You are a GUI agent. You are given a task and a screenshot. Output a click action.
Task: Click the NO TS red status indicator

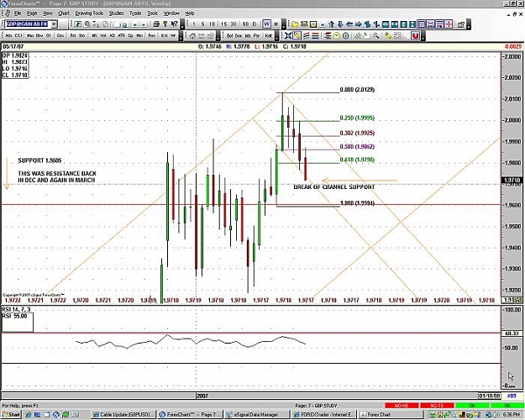click(x=437, y=406)
